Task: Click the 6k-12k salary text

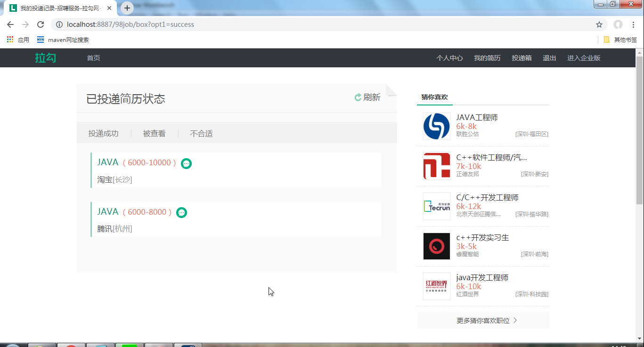Action: pyautogui.click(x=469, y=206)
